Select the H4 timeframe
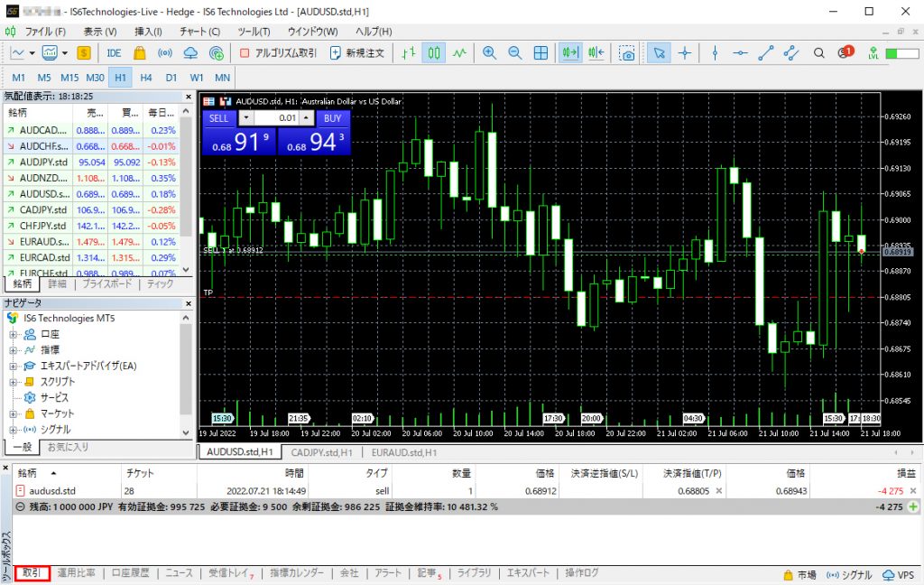Image resolution: width=924 pixels, height=585 pixels. coord(146,78)
